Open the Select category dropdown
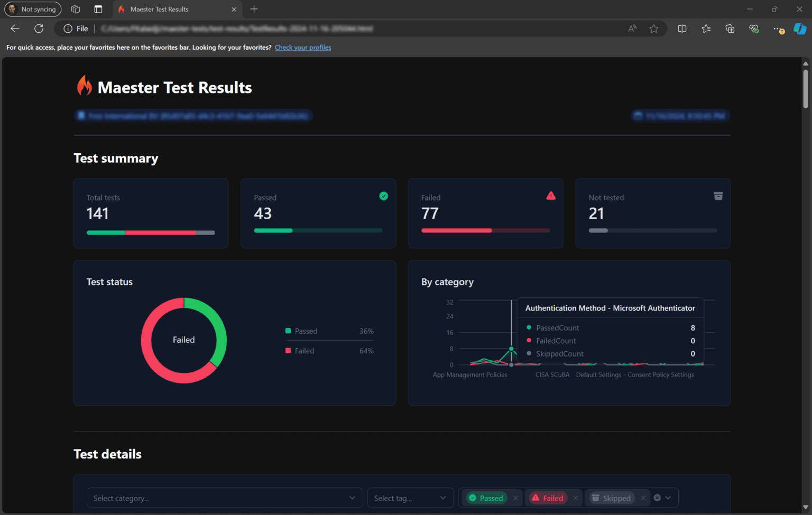This screenshot has width=812, height=515. (x=225, y=498)
